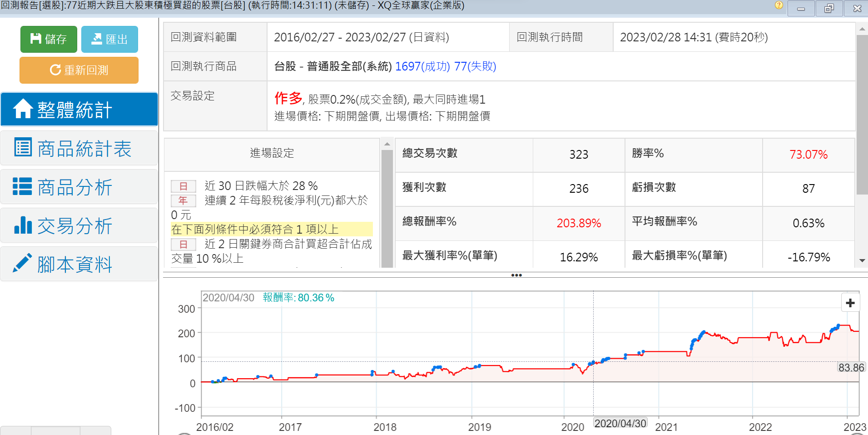This screenshot has width=868, height=435.
Task: Open the 1697(成功) link
Action: [x=422, y=66]
